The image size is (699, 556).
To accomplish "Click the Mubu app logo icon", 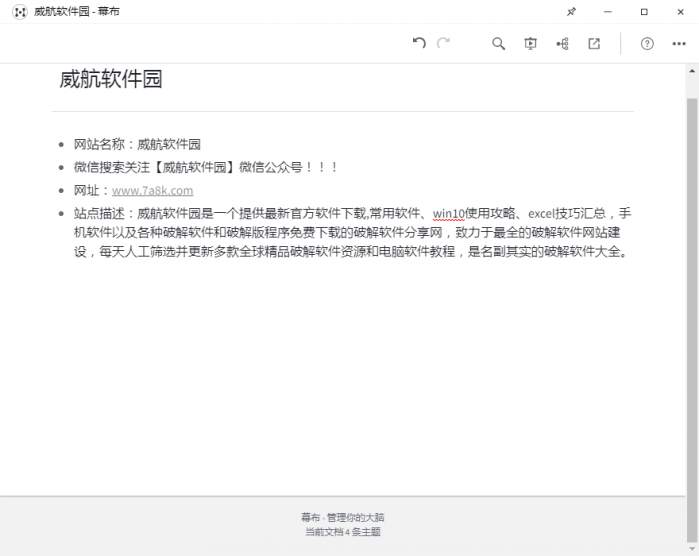I will click(20, 12).
